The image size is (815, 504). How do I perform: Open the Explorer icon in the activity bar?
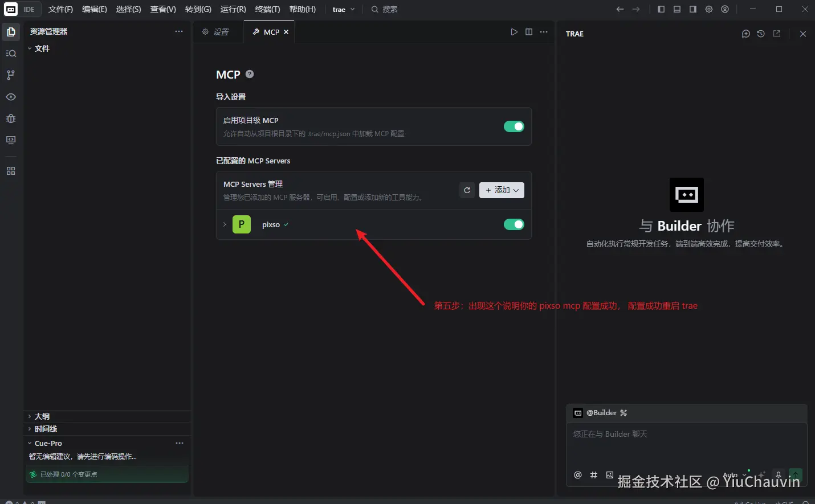11,32
